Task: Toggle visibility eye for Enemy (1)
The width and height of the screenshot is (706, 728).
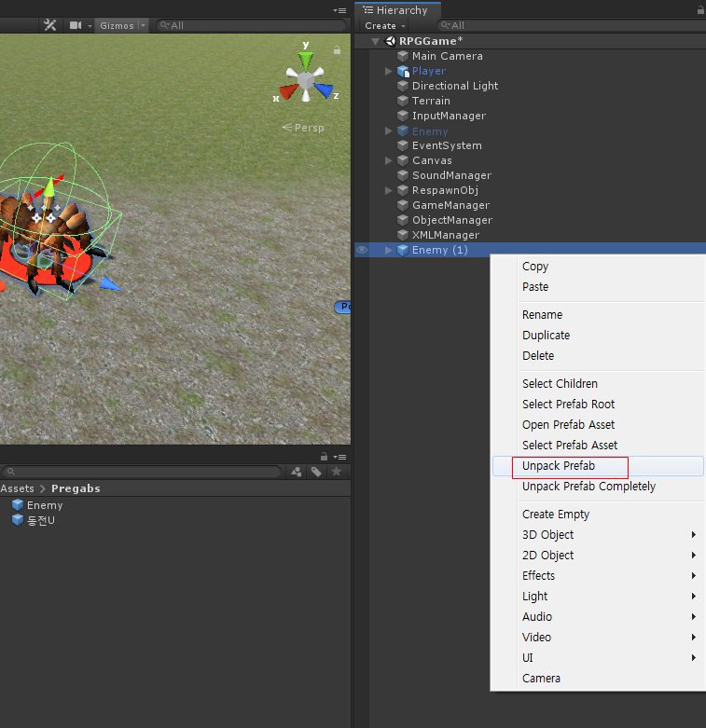Action: point(361,250)
